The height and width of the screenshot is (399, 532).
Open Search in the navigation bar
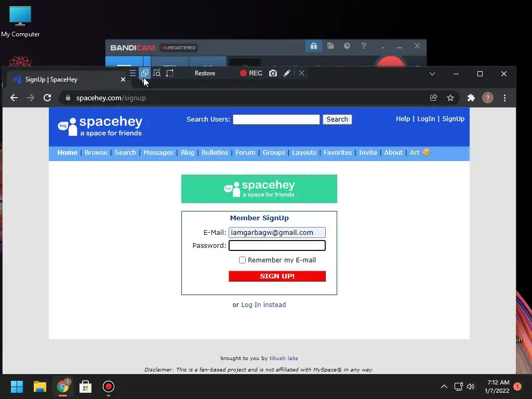(125, 153)
